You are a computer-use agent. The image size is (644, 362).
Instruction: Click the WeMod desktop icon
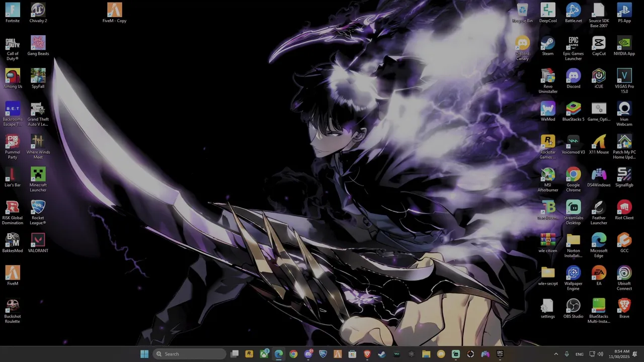(x=548, y=112)
